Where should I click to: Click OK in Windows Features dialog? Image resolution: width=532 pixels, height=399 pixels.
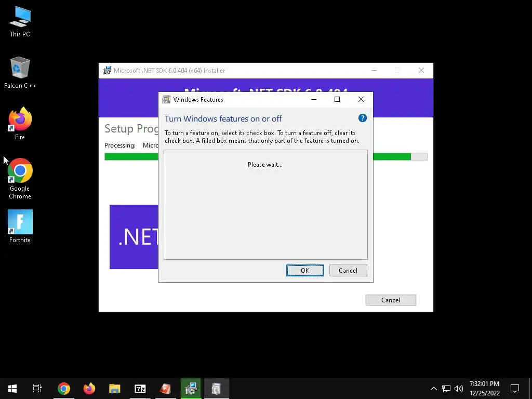pyautogui.click(x=305, y=270)
